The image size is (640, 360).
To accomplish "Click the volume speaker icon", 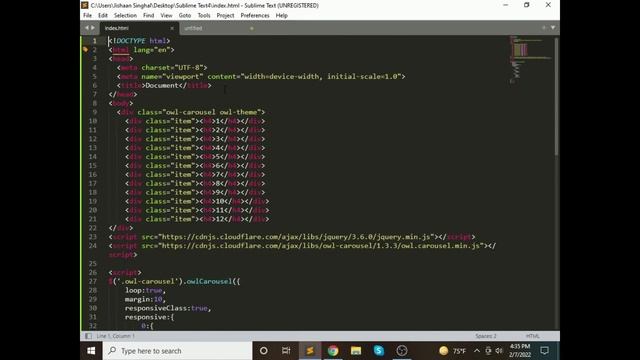I will point(499,351).
